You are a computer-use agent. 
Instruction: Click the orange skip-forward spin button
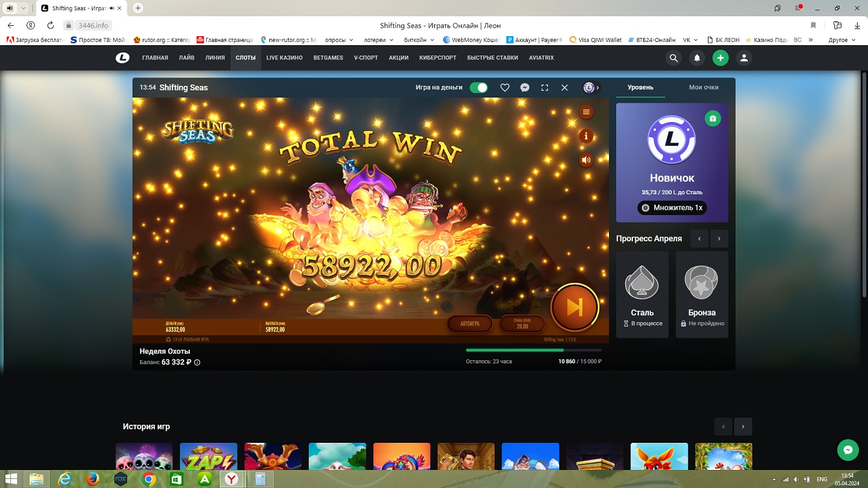[575, 307]
